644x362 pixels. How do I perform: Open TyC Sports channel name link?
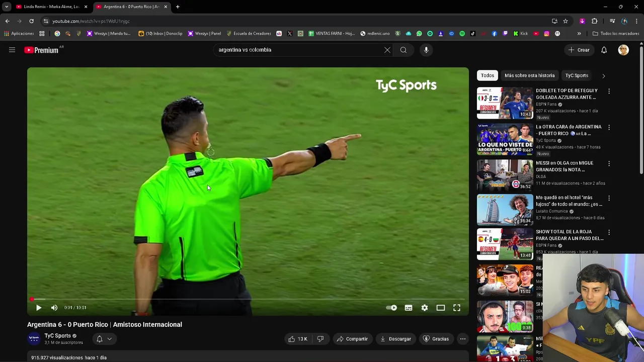[x=58, y=336]
